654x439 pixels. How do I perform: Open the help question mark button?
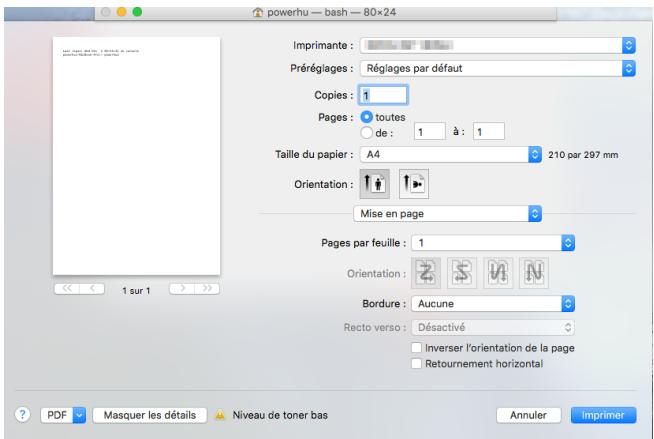click(x=23, y=415)
